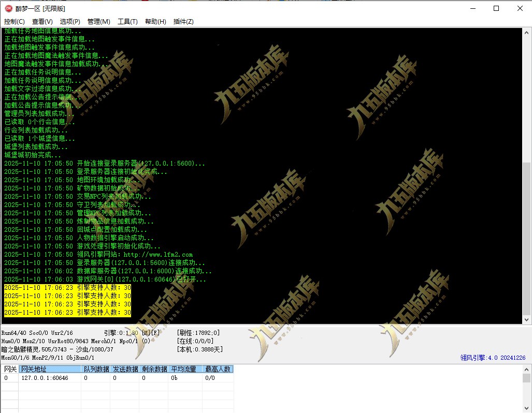This screenshot has width=532, height=413.
Task: Open the 管理(M) menu
Action: coord(99,22)
